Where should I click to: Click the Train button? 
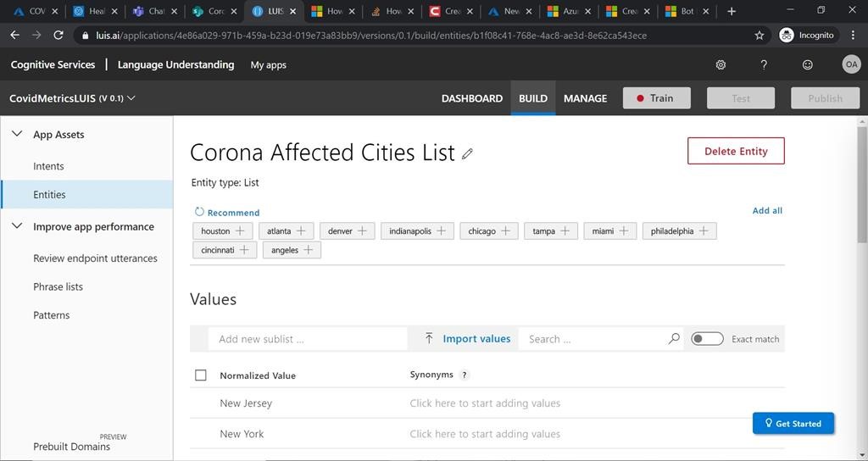coord(656,98)
